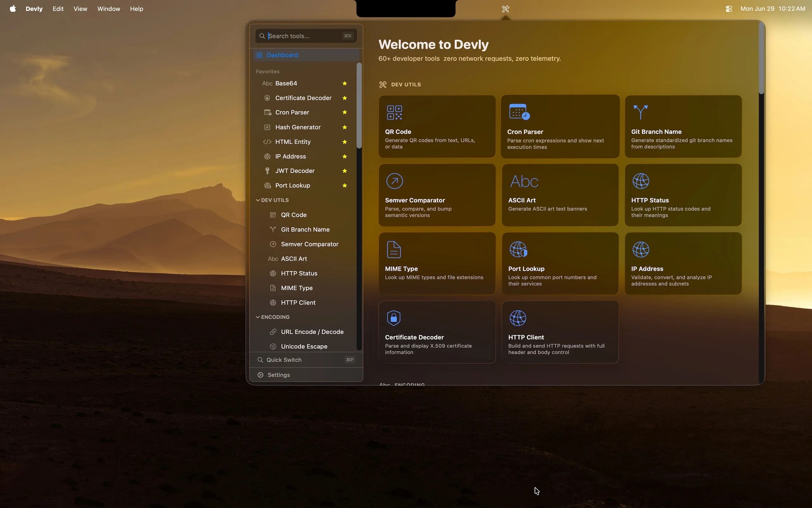Open the View menu

pyautogui.click(x=80, y=9)
